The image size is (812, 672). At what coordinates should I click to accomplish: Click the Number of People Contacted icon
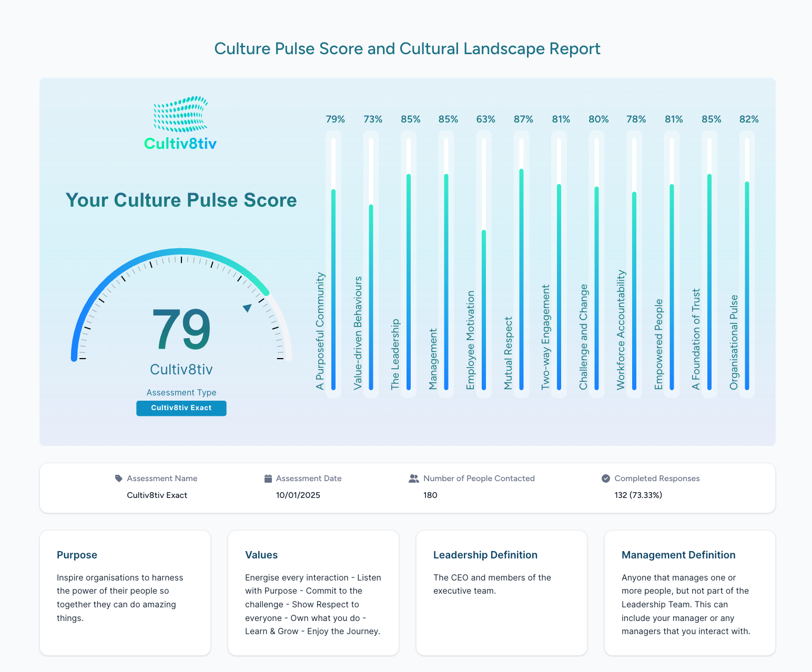tap(413, 478)
